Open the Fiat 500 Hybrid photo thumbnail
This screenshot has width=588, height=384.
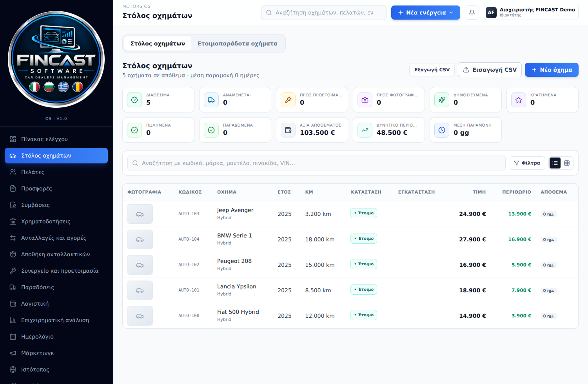[x=140, y=316]
